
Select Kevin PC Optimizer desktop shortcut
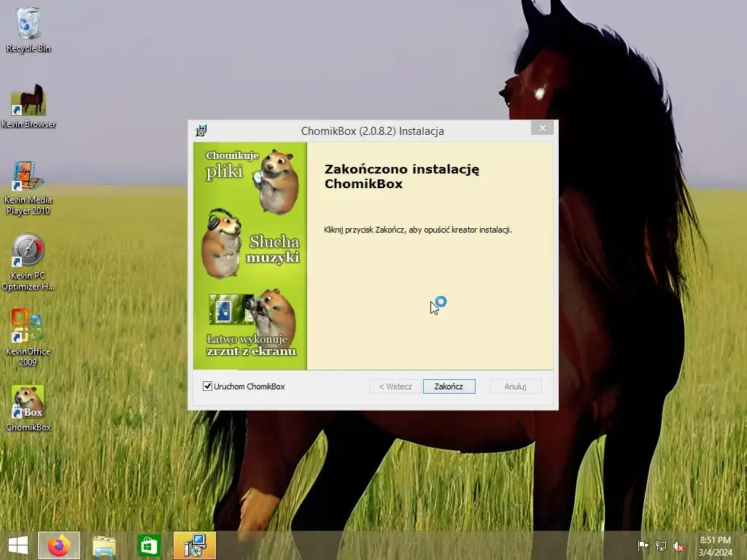[28, 262]
